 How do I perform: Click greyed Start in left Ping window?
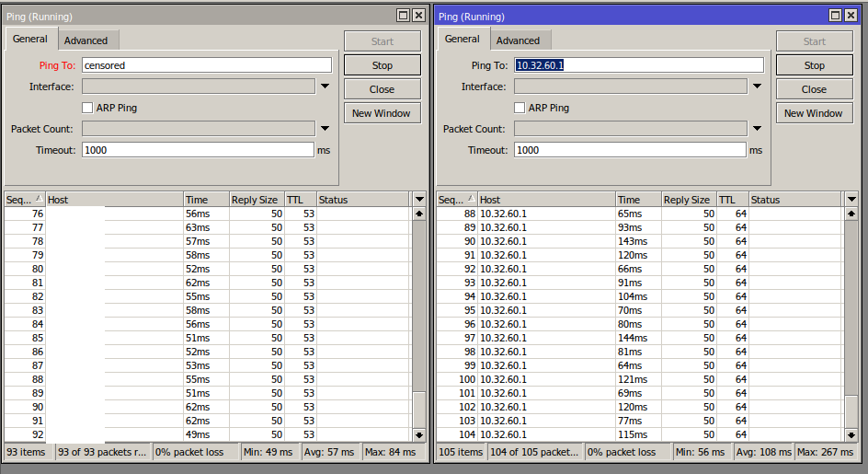click(382, 41)
